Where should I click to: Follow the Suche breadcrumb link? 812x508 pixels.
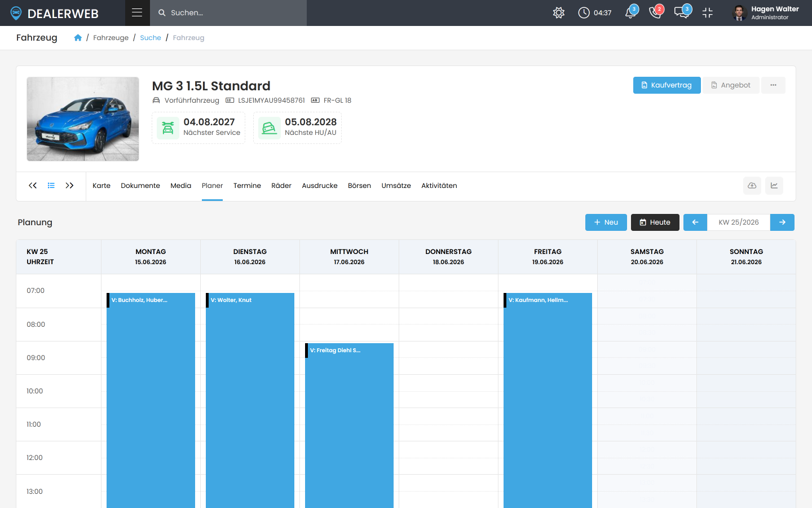151,38
